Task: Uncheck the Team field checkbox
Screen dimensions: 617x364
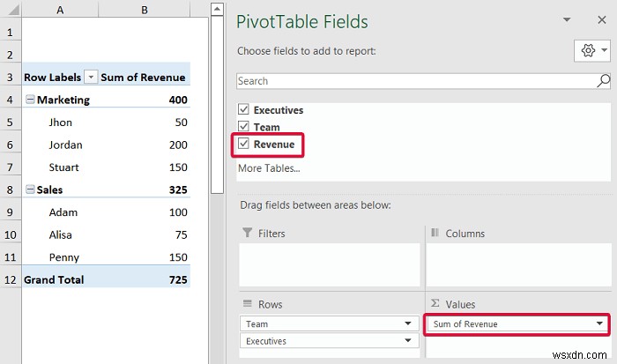Action: [x=243, y=126]
